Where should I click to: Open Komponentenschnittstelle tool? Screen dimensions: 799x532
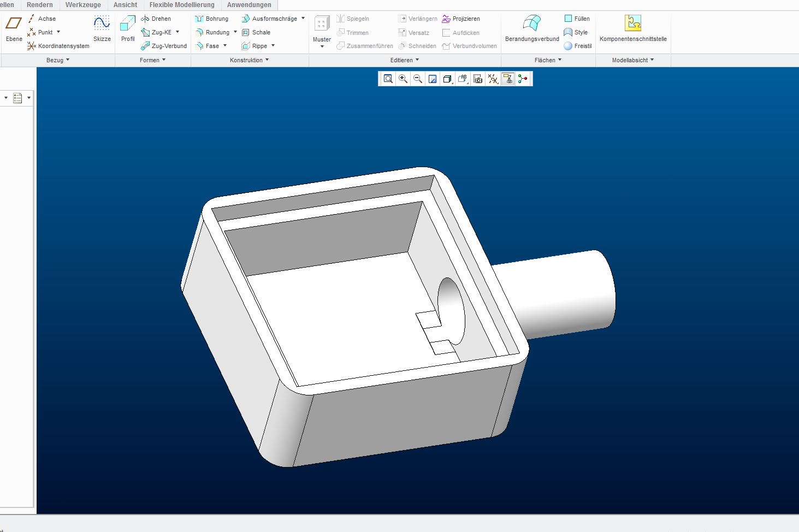tap(633, 28)
